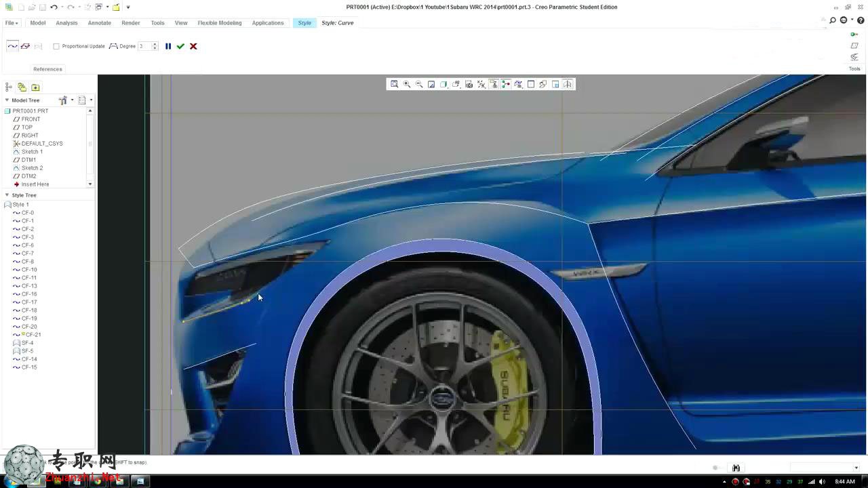Click the Open file icon
The image size is (868, 488).
pyautogui.click(x=31, y=7)
